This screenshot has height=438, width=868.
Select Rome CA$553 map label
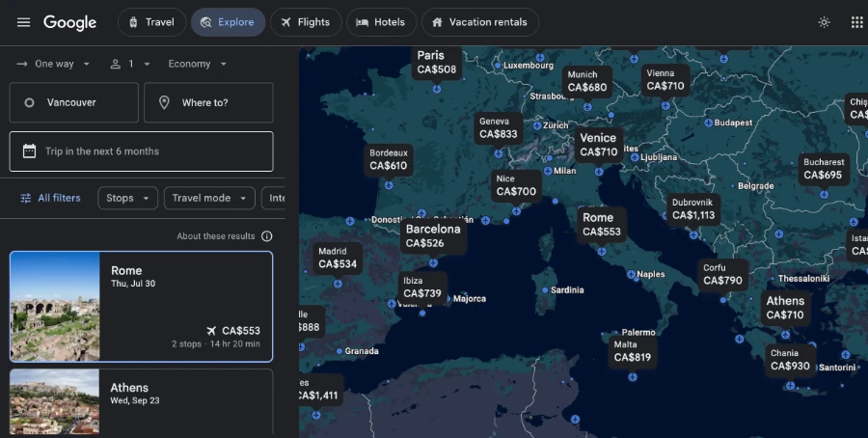[x=601, y=224]
